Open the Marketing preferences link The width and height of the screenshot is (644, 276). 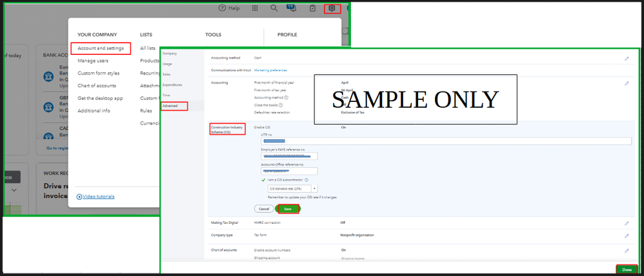coord(270,70)
